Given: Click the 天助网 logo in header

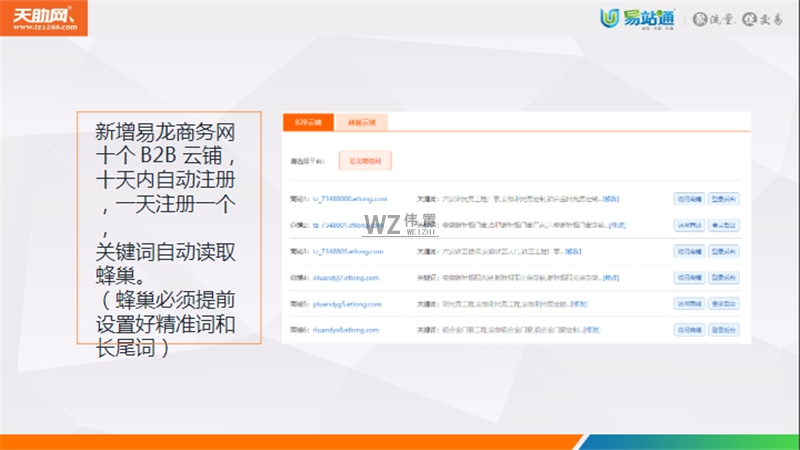Looking at the screenshot, I should 44,18.
